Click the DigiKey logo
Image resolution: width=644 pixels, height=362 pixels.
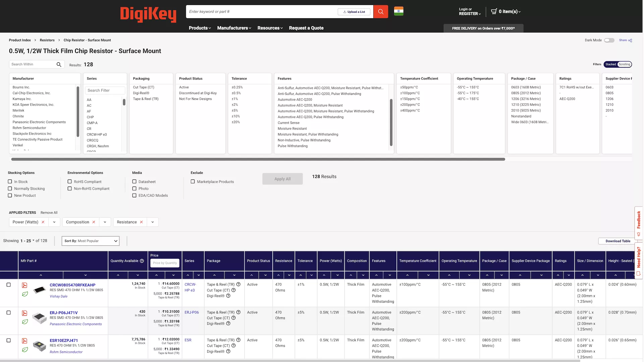(x=148, y=14)
